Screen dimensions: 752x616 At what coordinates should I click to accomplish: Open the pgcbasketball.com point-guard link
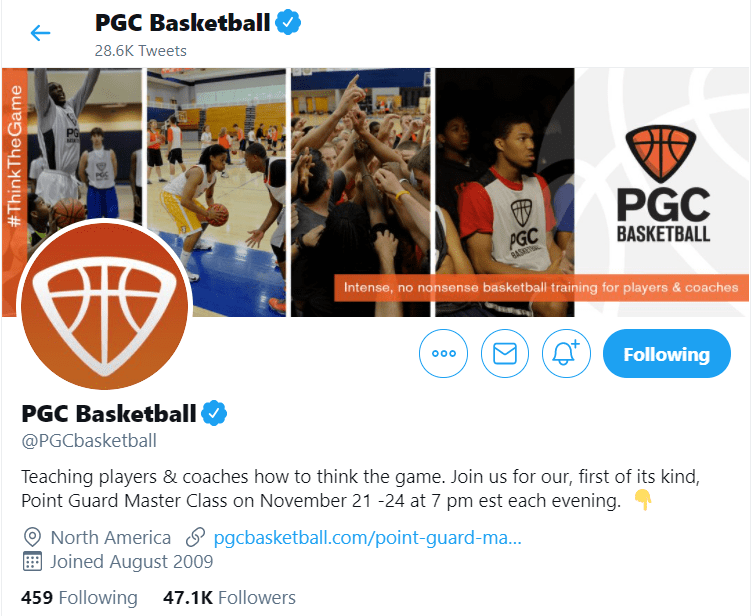pyautogui.click(x=367, y=537)
